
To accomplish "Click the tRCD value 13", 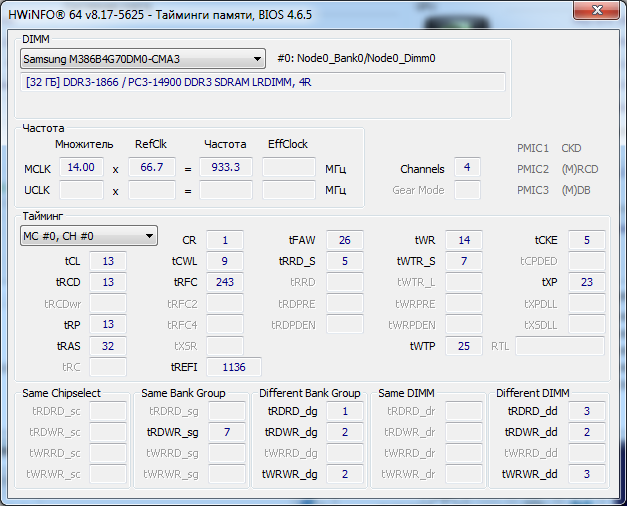I will click(x=108, y=282).
